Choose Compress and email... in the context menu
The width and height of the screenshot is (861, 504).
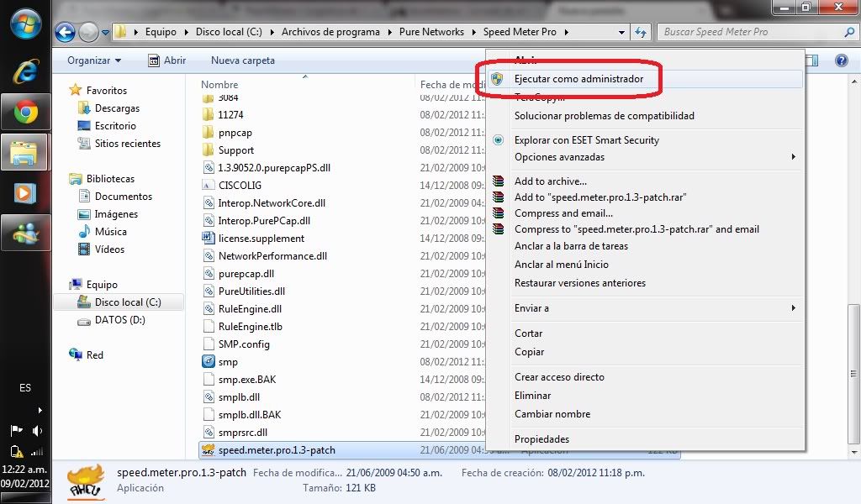tap(645, 213)
